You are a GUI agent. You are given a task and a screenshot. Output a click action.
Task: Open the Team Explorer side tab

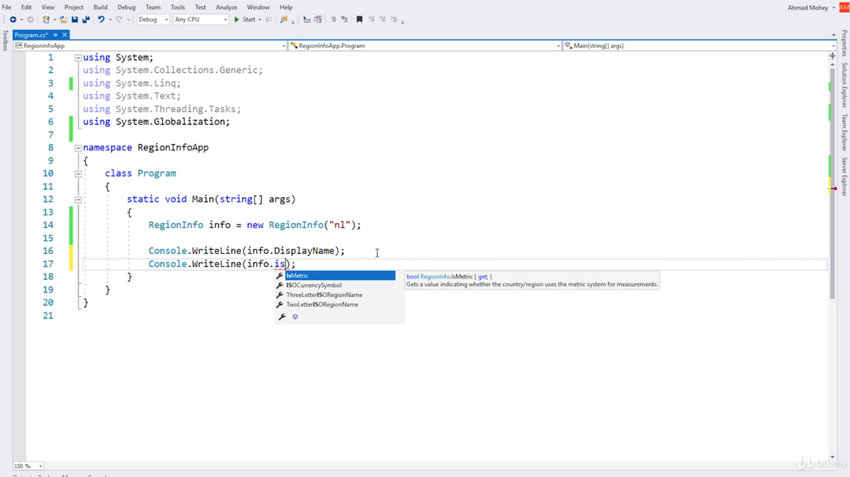click(844, 132)
